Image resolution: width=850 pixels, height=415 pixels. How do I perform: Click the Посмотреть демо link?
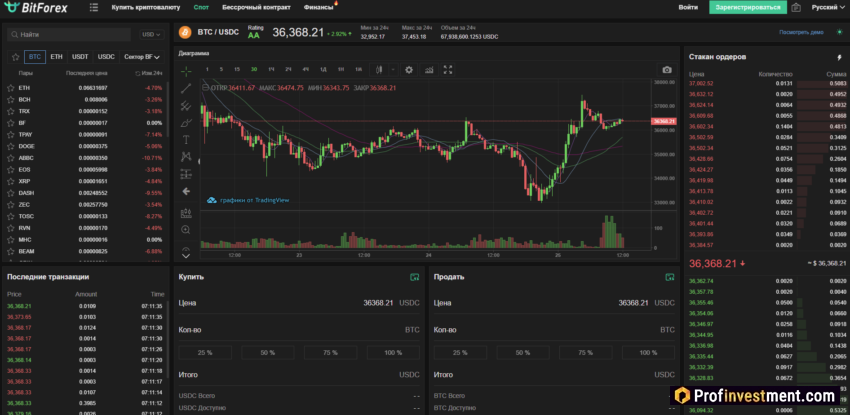[x=801, y=32]
